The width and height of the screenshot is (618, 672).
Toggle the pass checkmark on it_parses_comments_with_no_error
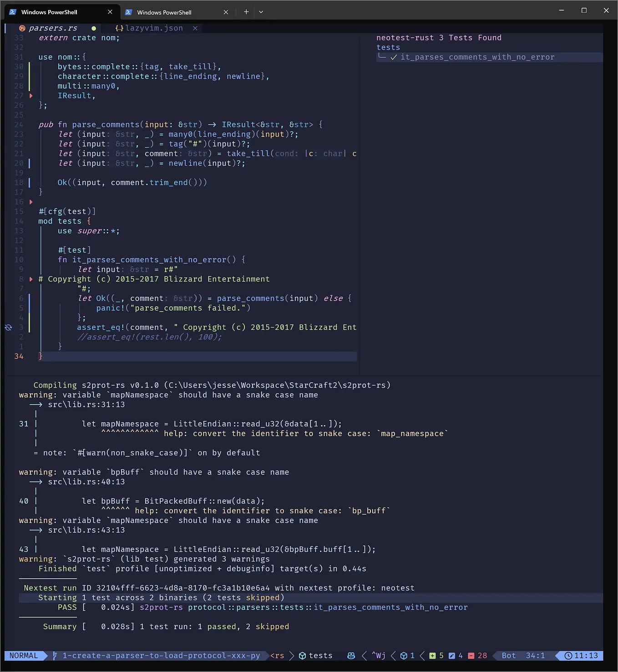pyautogui.click(x=394, y=57)
